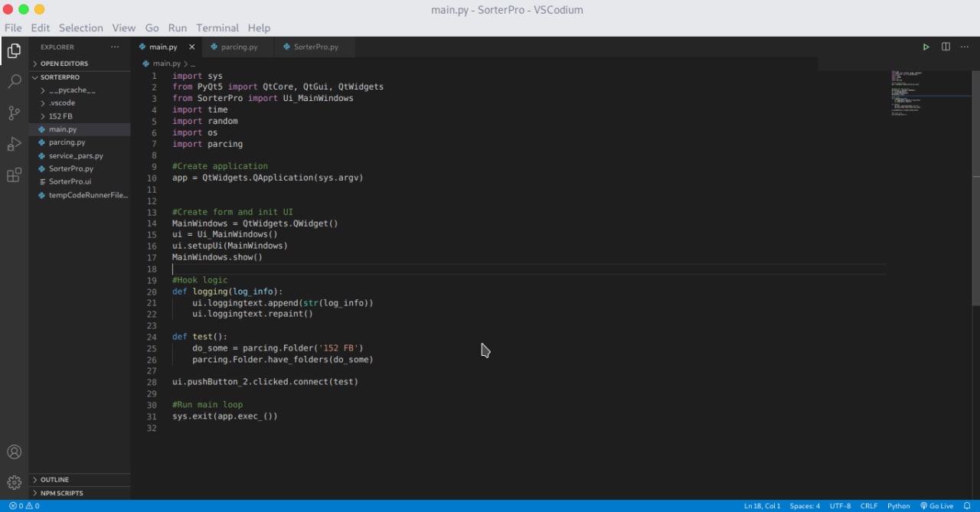Open the Run and Debug view

tap(14, 145)
